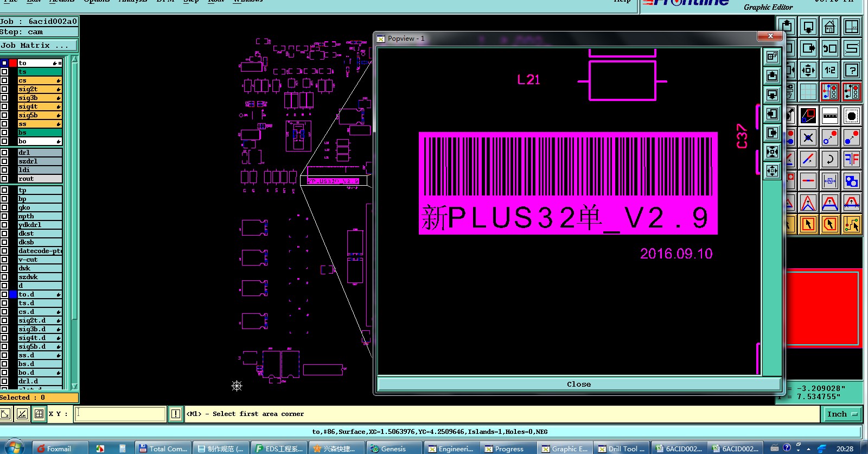Click the rotate arrow icon
Screen dimensions: 868x454
(x=830, y=159)
